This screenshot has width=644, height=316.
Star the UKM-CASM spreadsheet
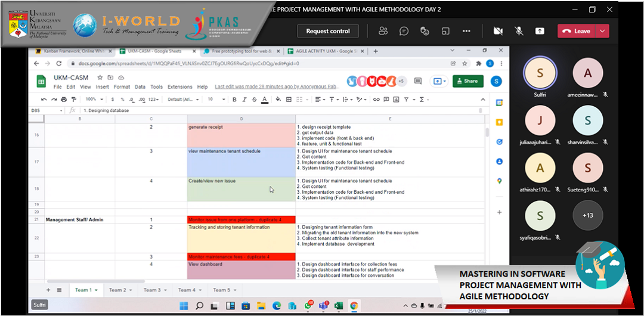tap(100, 78)
